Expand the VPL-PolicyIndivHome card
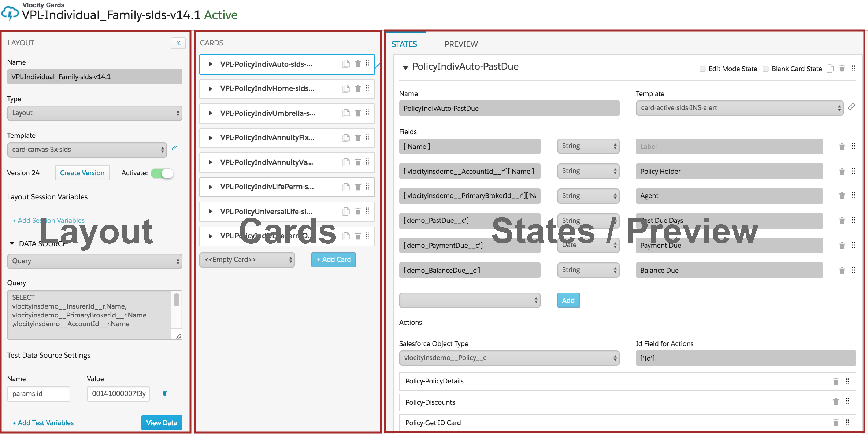868x434 pixels. 211,89
